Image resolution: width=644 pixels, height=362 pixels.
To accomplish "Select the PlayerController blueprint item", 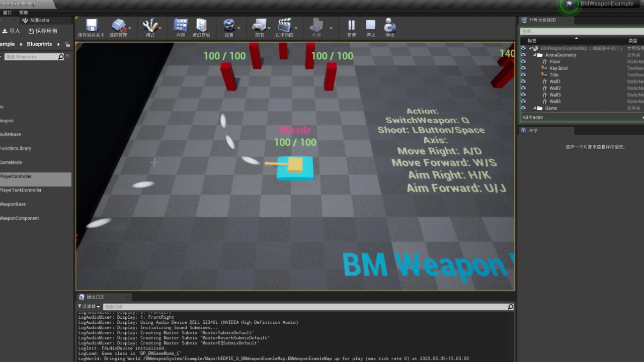I will [35, 177].
